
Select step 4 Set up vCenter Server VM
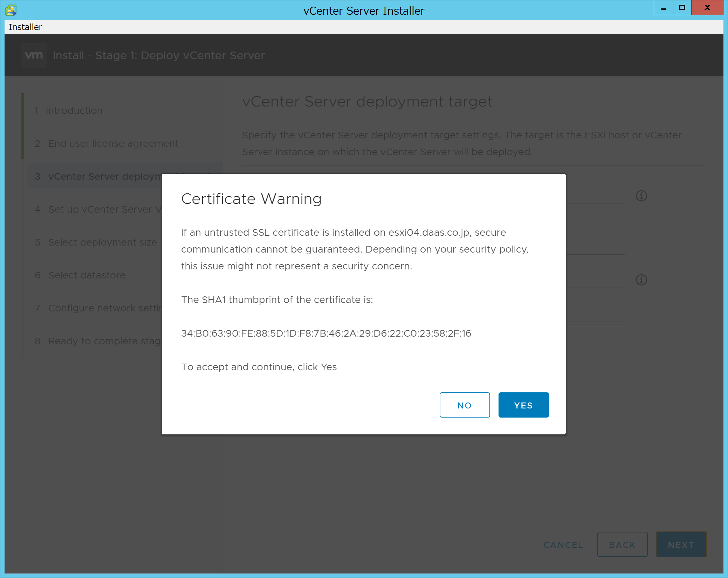(98, 209)
